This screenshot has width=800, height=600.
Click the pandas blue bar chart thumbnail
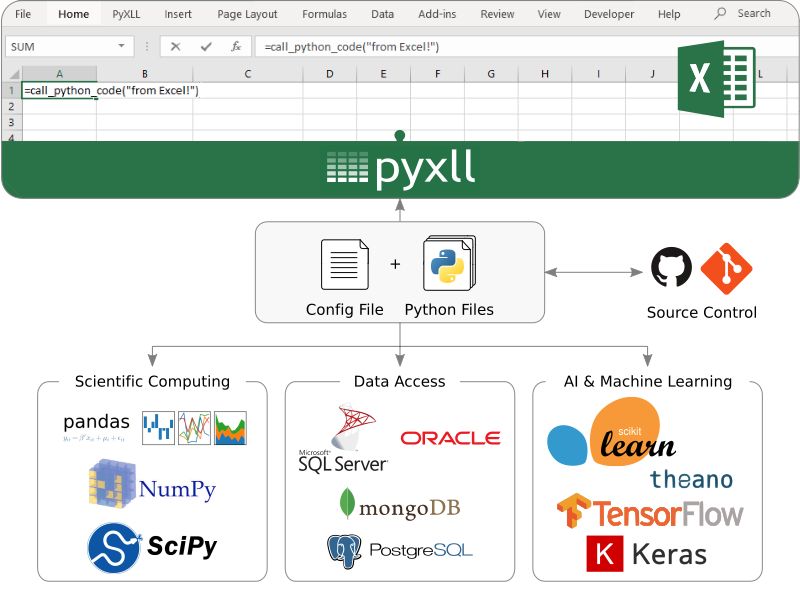[158, 428]
